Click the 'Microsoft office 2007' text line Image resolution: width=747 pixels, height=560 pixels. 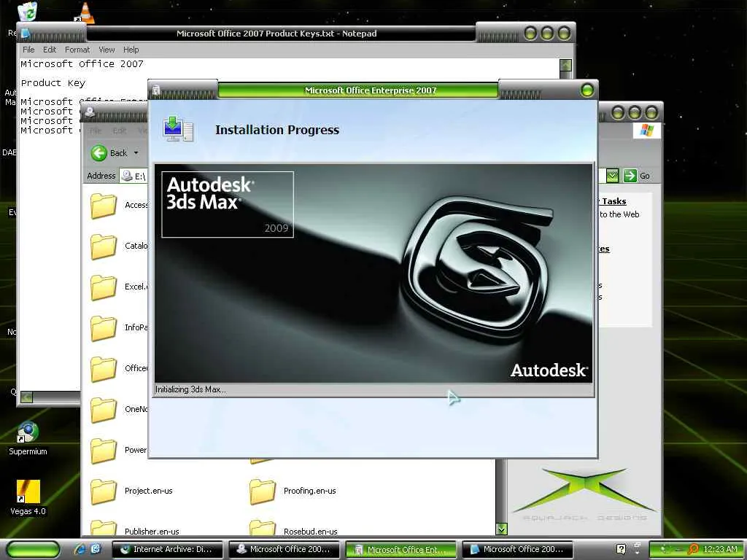pyautogui.click(x=82, y=64)
